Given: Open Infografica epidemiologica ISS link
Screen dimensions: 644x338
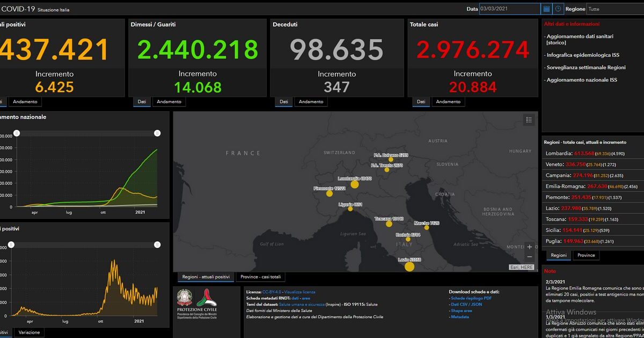Looking at the screenshot, I should pyautogui.click(x=583, y=55).
